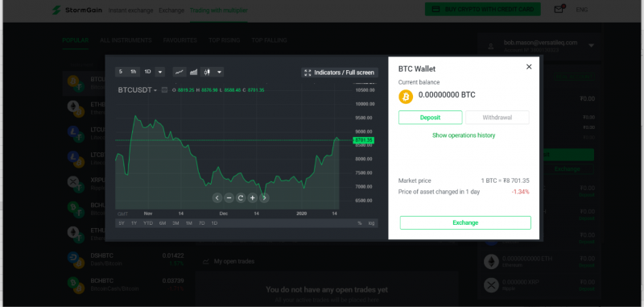Close the BTC Wallet panel
This screenshot has height=307, width=644.
click(x=529, y=67)
